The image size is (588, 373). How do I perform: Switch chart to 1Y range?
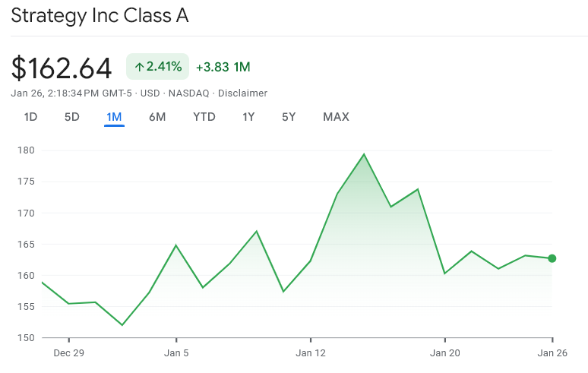pyautogui.click(x=248, y=117)
